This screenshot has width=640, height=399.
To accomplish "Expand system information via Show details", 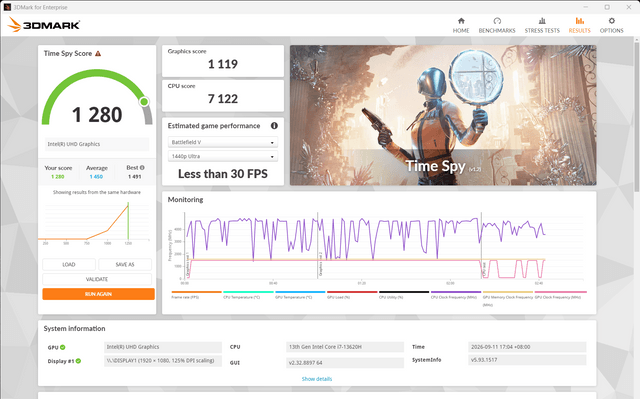I will (317, 379).
